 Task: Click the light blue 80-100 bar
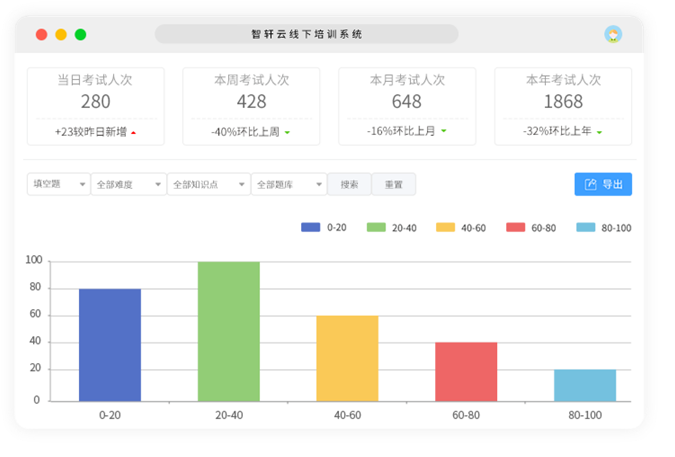[585, 385]
